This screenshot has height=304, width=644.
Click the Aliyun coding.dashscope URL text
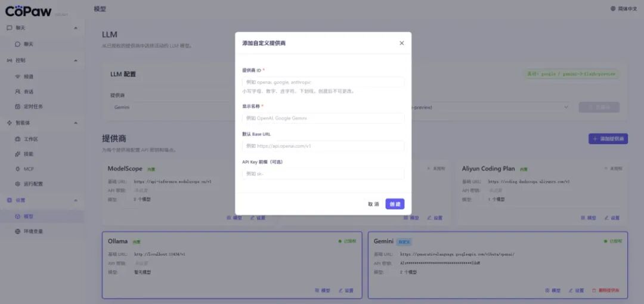click(x=528, y=182)
